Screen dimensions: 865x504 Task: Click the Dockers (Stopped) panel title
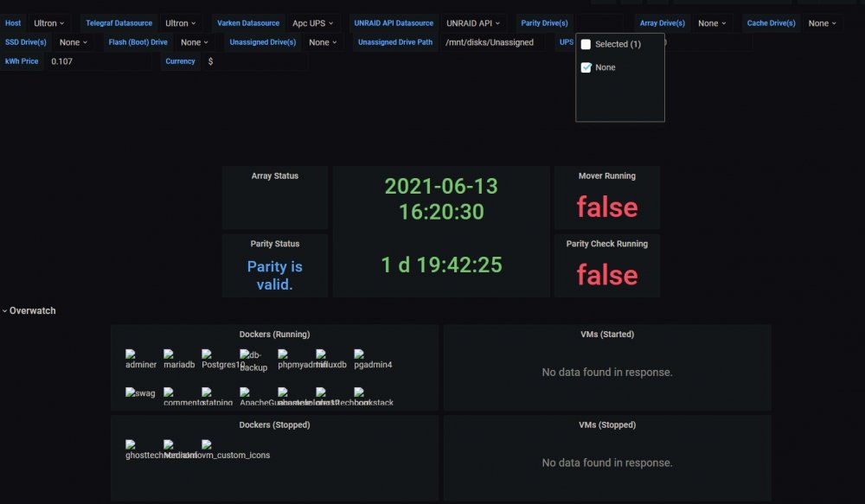[274, 424]
